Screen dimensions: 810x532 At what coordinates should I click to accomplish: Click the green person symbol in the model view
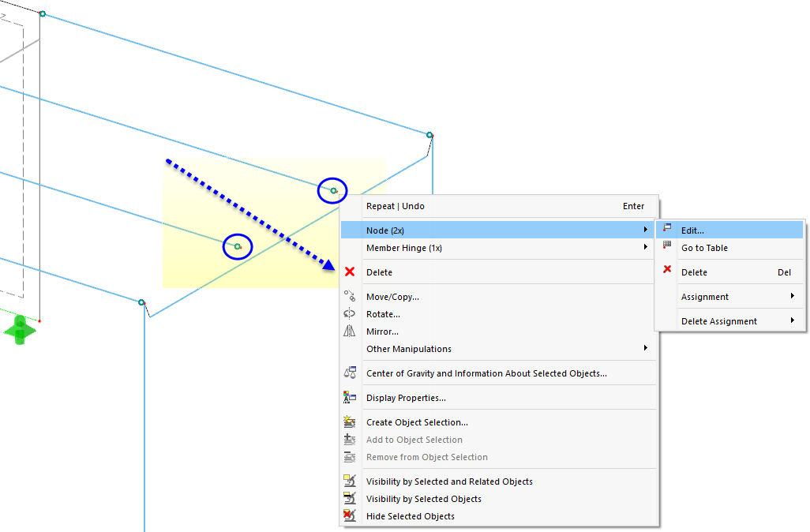[x=19, y=330]
